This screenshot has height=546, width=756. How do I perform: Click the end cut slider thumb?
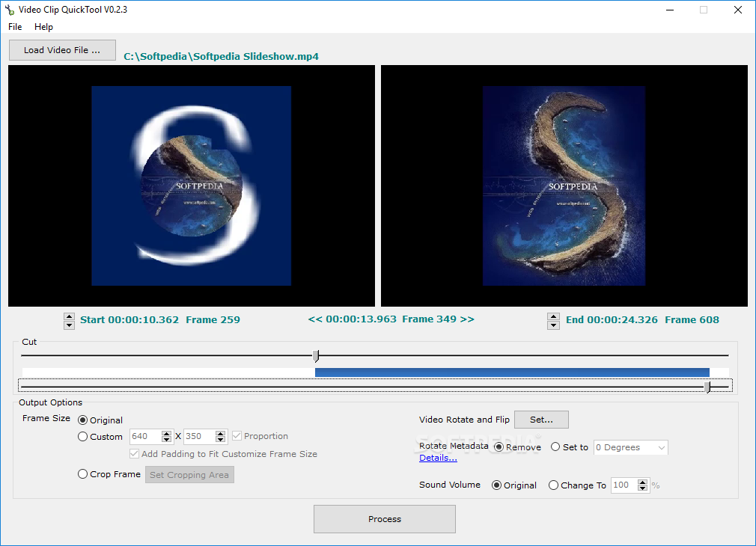click(x=708, y=387)
